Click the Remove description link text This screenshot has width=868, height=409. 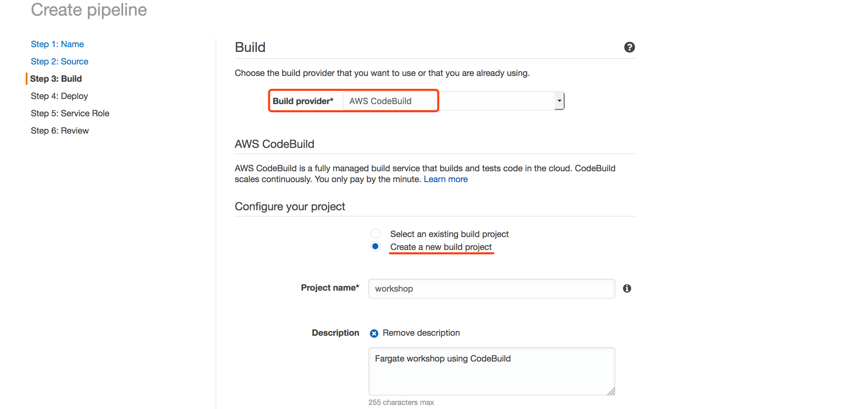pyautogui.click(x=421, y=333)
